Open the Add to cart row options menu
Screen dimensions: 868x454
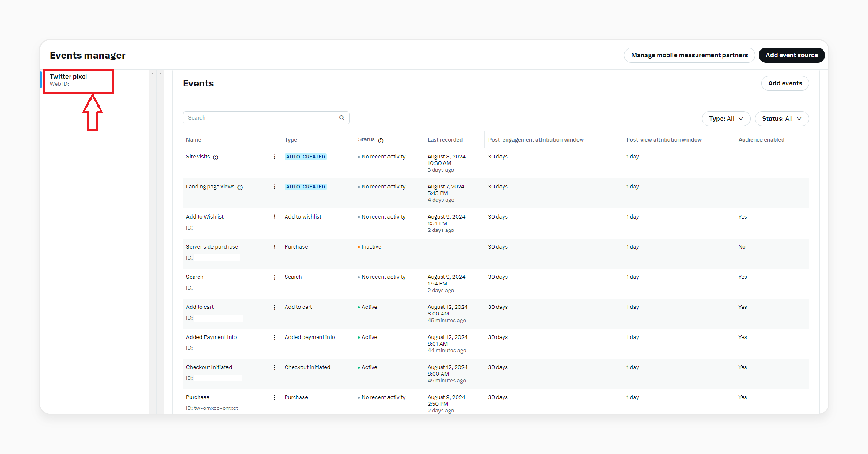(x=275, y=307)
